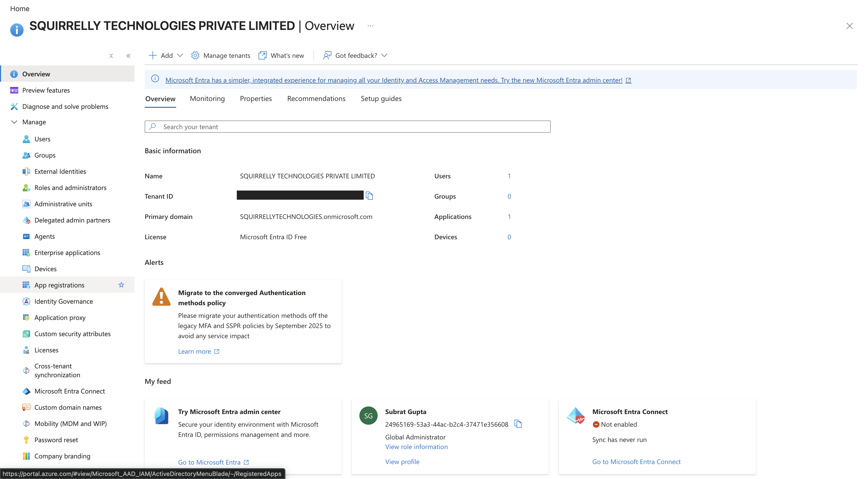Click View role information
The height and width of the screenshot is (479, 868).
tap(416, 447)
